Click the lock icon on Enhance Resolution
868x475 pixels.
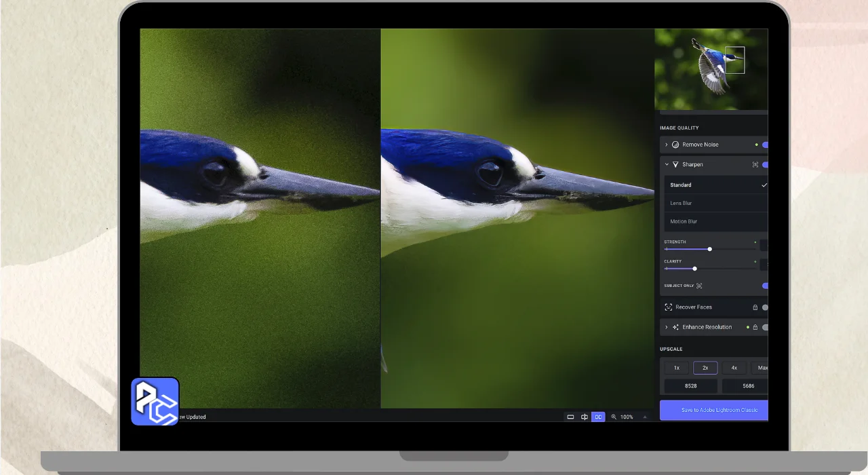(755, 327)
